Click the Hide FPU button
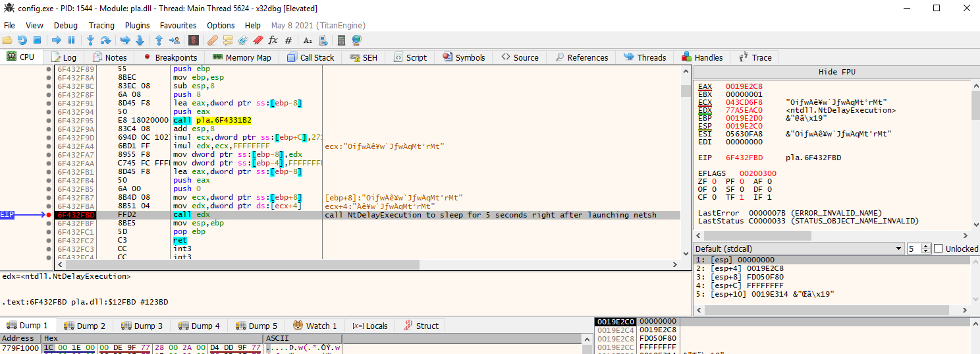 pyautogui.click(x=836, y=72)
